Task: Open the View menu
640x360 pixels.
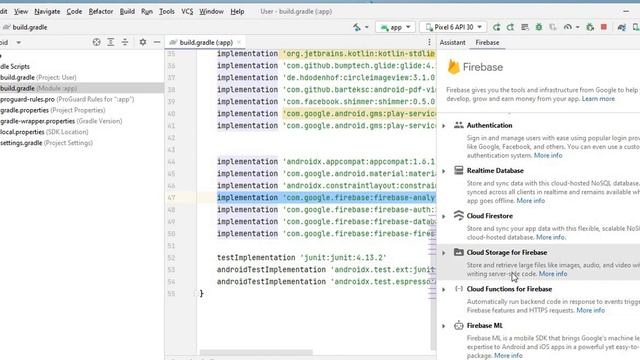Action: click(x=21, y=11)
